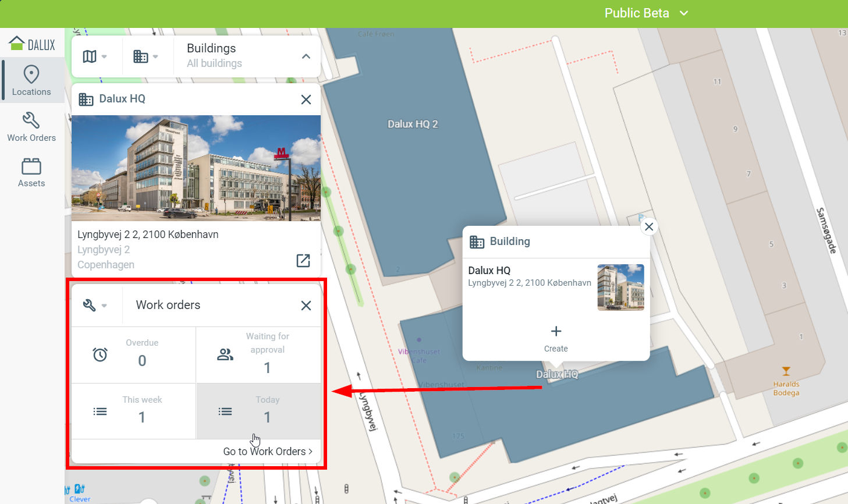Screen dimensions: 848x504
Task: Open Dalux HQ in a new window
Action: [x=303, y=260]
